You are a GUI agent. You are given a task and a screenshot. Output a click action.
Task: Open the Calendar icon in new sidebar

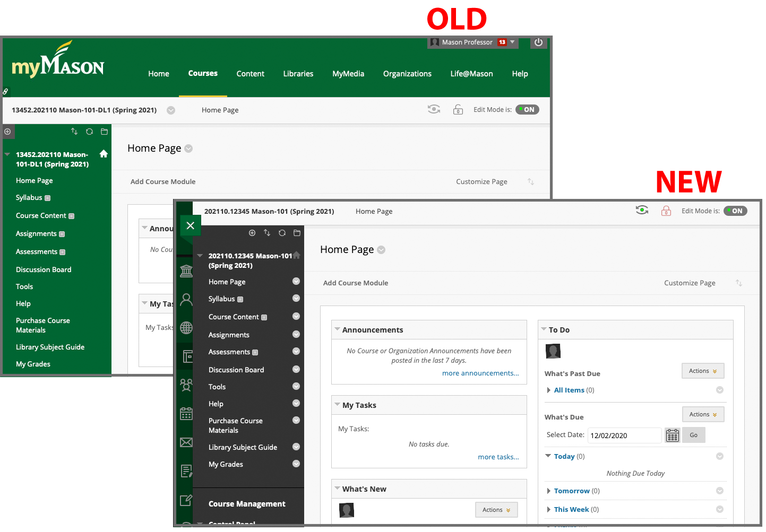pyautogui.click(x=186, y=414)
